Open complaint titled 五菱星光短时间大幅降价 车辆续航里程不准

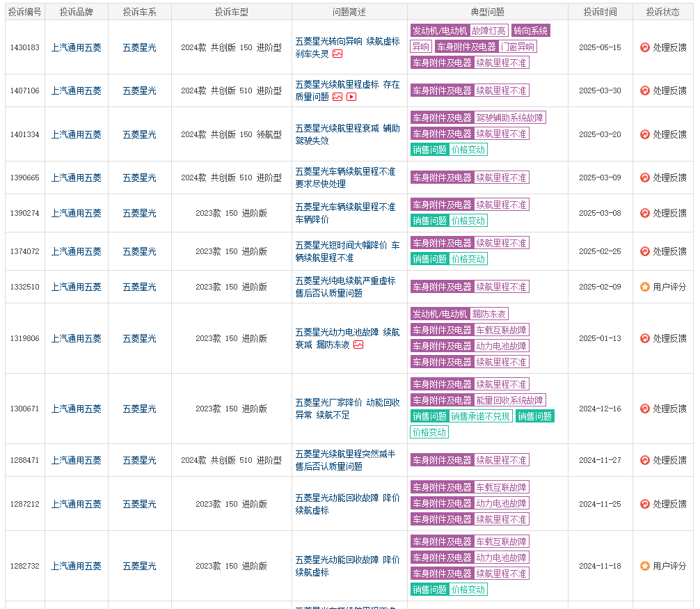tap(347, 251)
